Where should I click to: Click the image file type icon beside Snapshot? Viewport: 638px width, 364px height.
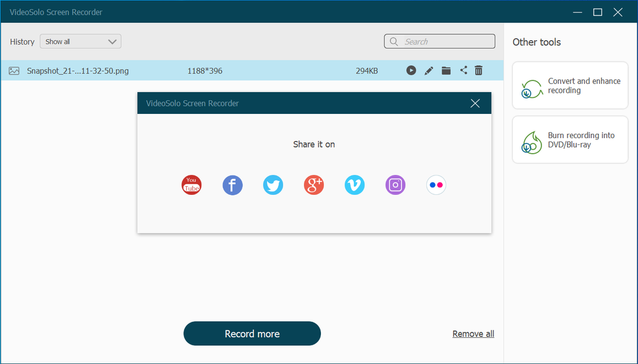[x=14, y=71]
